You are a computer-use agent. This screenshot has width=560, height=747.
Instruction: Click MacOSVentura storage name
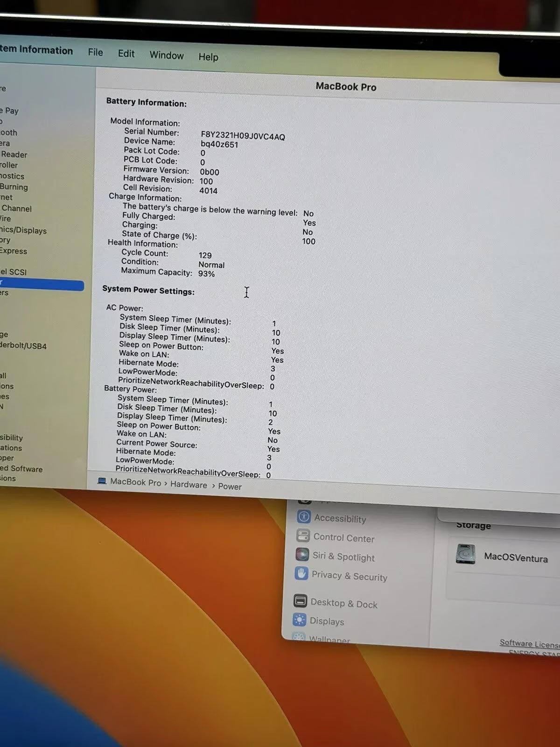tap(516, 557)
